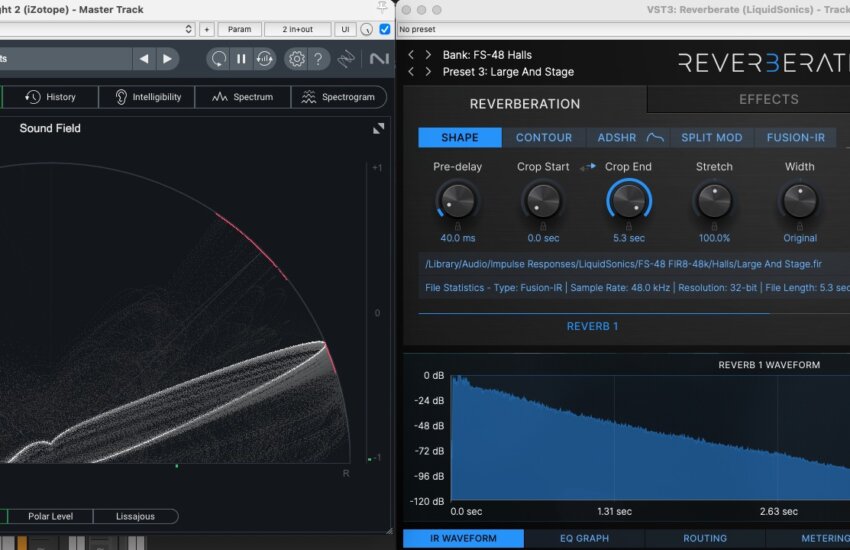This screenshot has height=550, width=850.
Task: Expand the Sound Field panel to full view
Action: (379, 128)
